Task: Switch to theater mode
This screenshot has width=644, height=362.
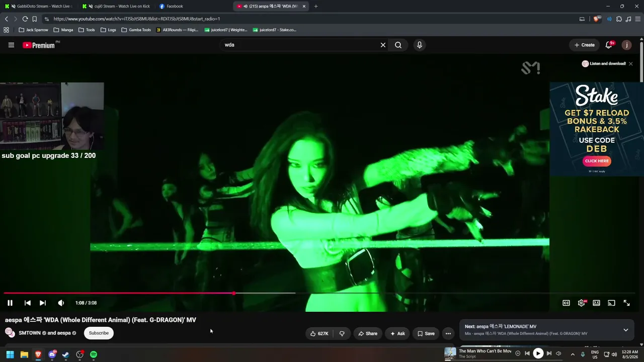Action: [596, 303]
